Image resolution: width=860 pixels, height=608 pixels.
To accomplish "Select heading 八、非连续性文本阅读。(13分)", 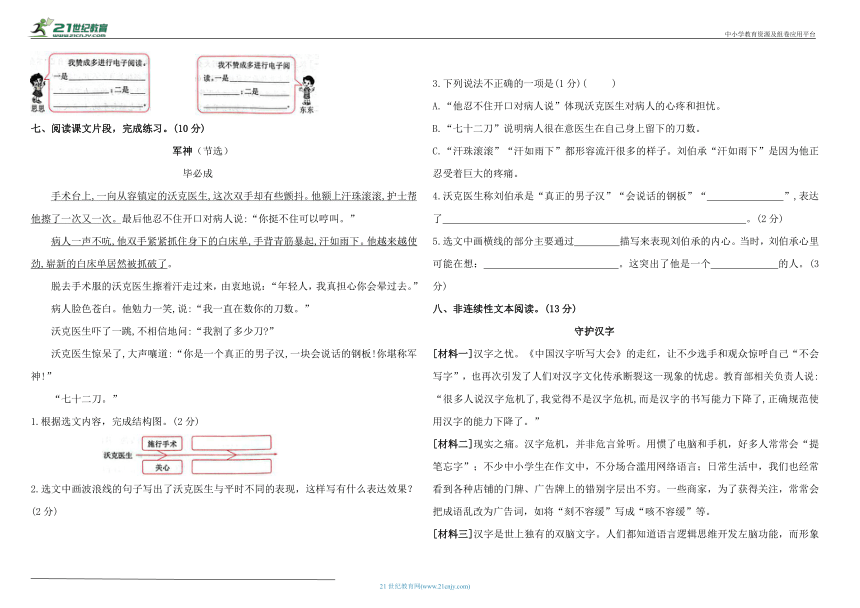I will [504, 309].
